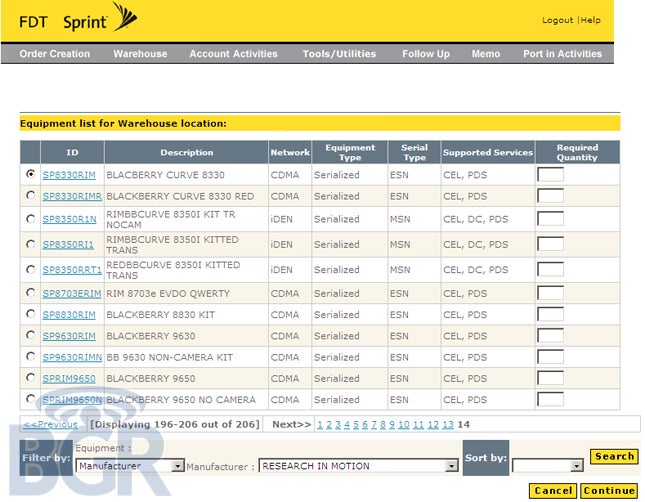Click the Network column header

pos(290,152)
